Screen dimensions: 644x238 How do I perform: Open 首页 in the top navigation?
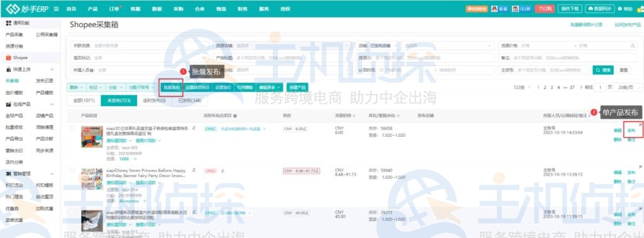tap(71, 9)
